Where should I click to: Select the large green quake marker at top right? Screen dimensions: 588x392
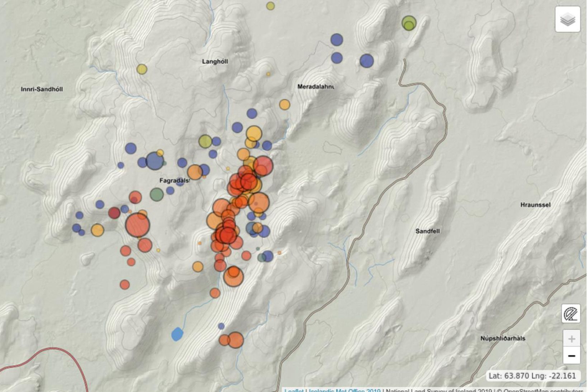409,23
